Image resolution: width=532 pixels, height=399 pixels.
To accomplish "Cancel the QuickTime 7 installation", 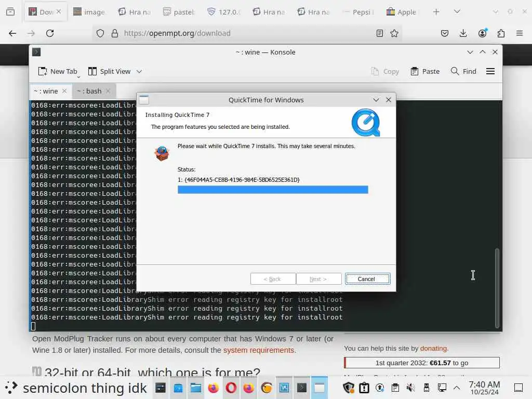I will coord(368,279).
